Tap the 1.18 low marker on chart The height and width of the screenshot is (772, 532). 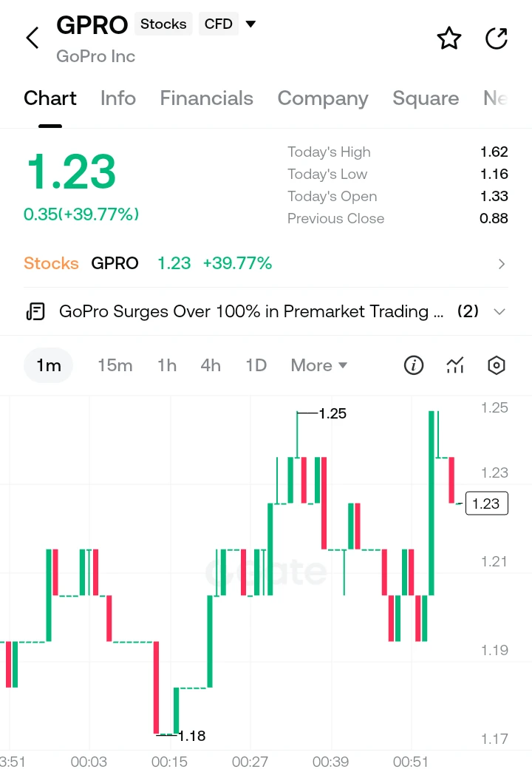(x=192, y=736)
